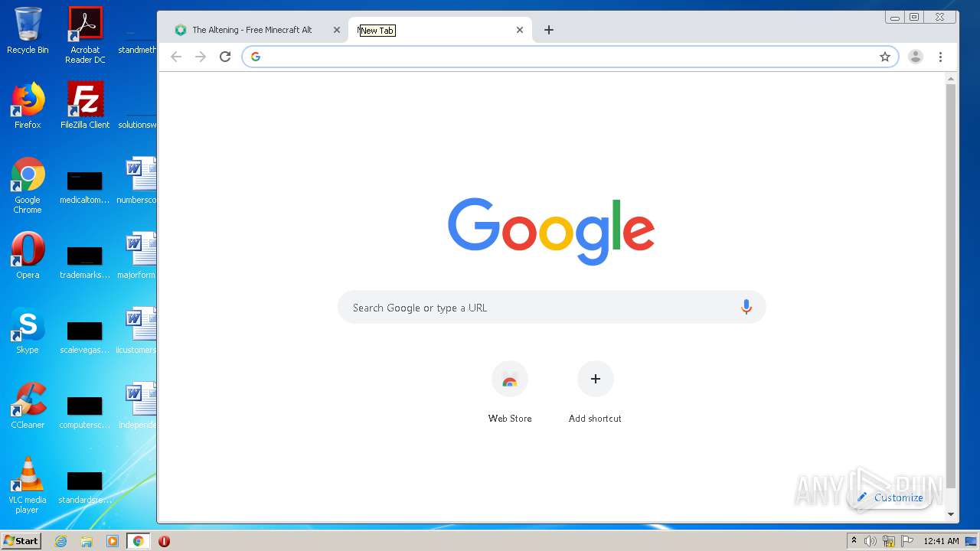
Task: Click the Google logo
Action: [x=551, y=230]
